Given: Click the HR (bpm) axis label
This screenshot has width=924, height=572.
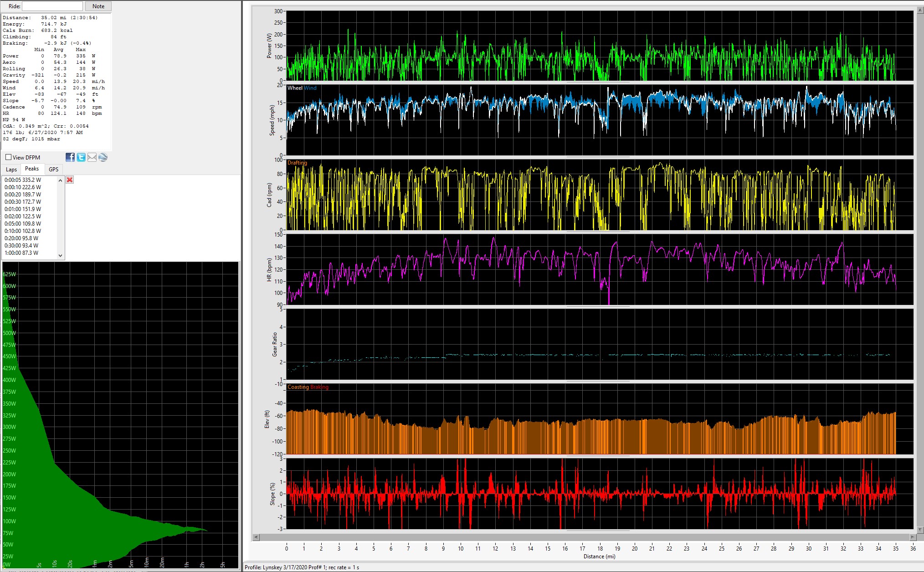Looking at the screenshot, I should pyautogui.click(x=269, y=270).
